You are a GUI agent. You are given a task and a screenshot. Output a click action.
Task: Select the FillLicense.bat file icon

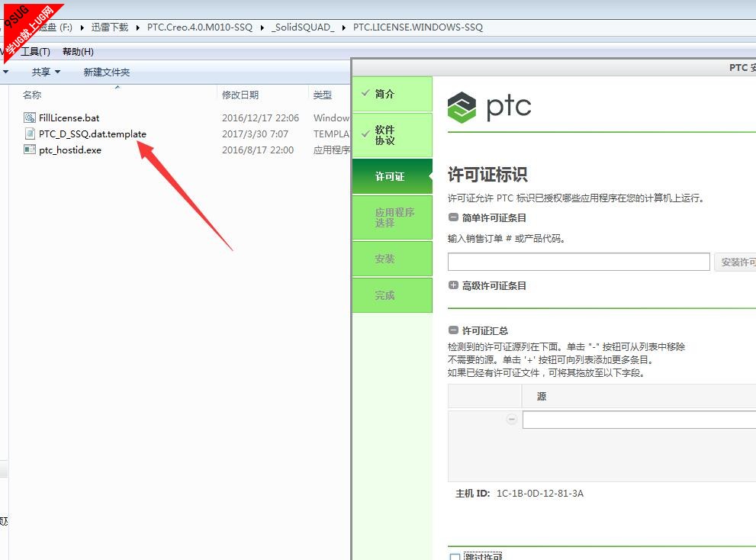point(30,117)
